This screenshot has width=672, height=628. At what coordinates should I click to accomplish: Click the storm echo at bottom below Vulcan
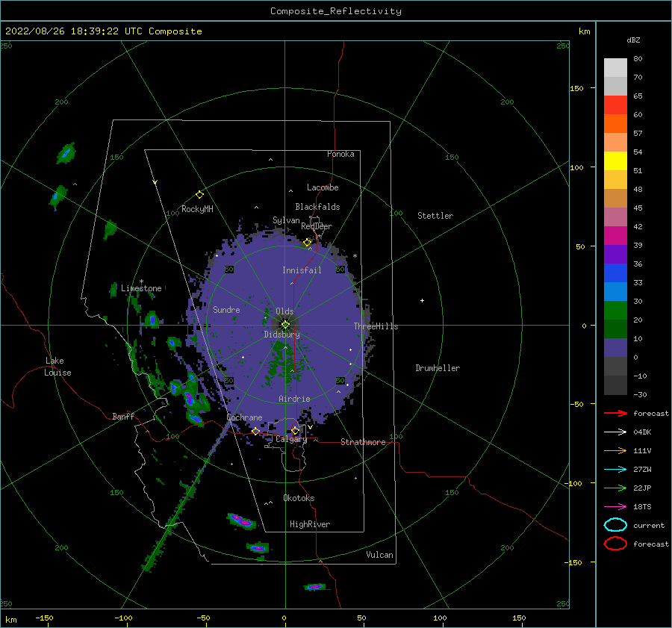315,586
